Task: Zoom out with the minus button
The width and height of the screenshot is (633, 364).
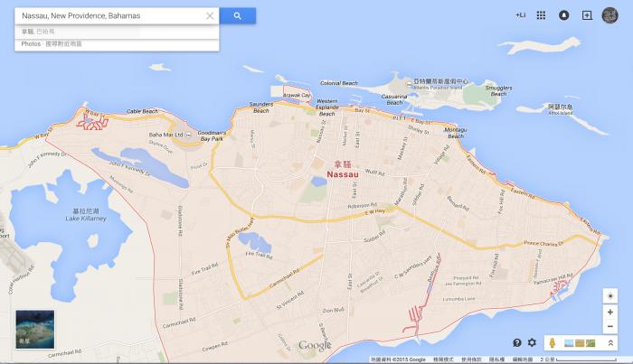Action: tap(610, 326)
